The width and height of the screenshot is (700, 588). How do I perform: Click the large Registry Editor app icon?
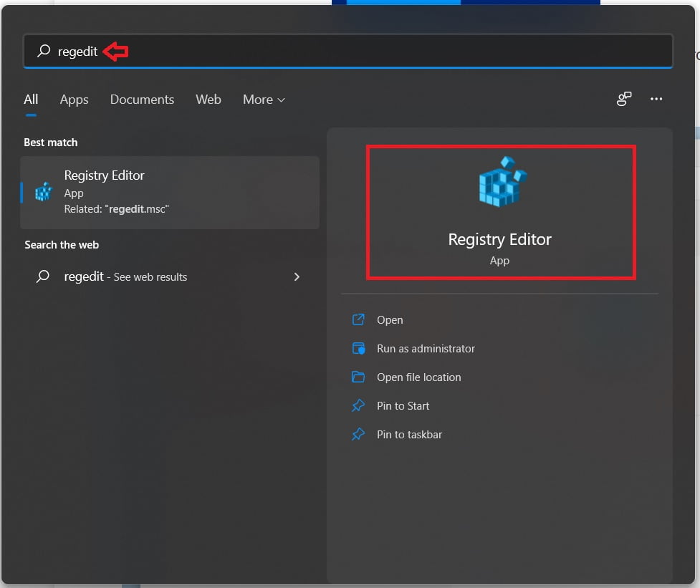pyautogui.click(x=503, y=182)
